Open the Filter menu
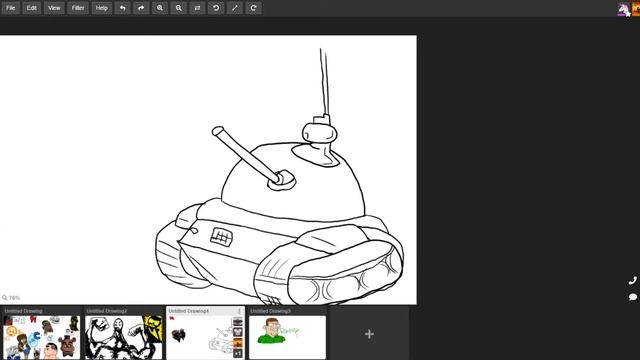The height and width of the screenshot is (360, 640). point(78,8)
